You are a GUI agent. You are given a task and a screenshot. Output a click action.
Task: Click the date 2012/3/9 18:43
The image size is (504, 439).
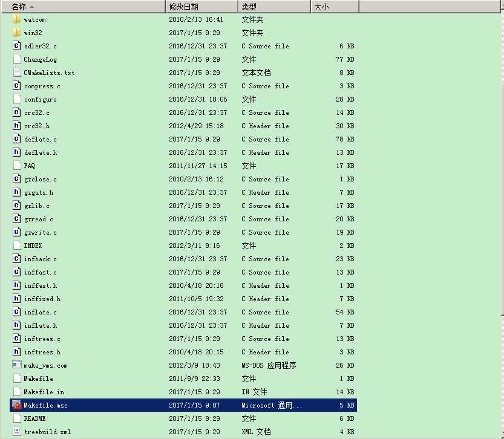tap(194, 365)
